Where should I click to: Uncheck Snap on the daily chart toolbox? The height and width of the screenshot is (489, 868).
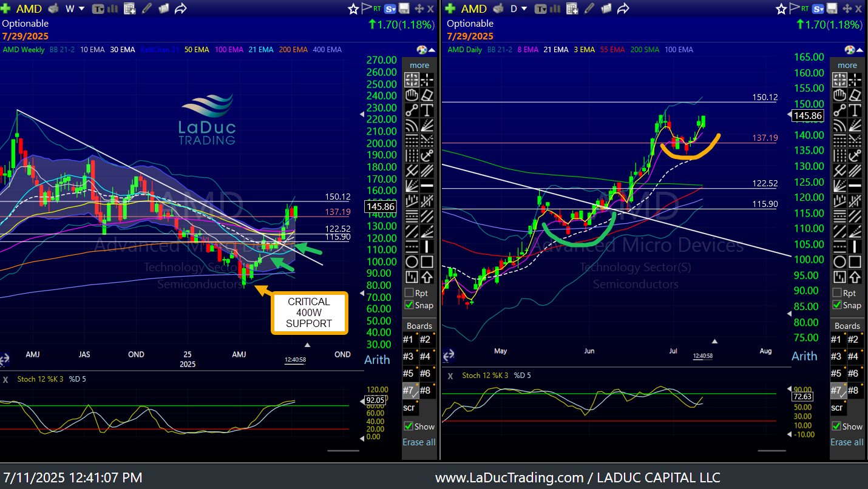coord(836,305)
